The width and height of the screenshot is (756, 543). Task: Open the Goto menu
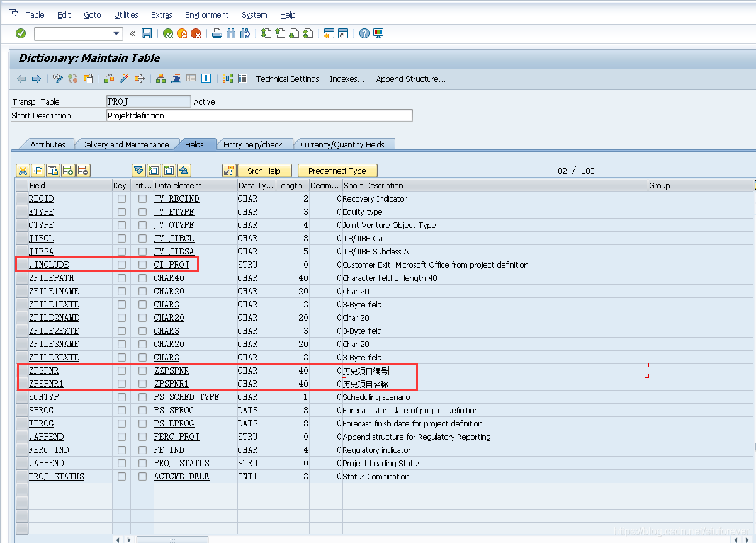(x=93, y=14)
